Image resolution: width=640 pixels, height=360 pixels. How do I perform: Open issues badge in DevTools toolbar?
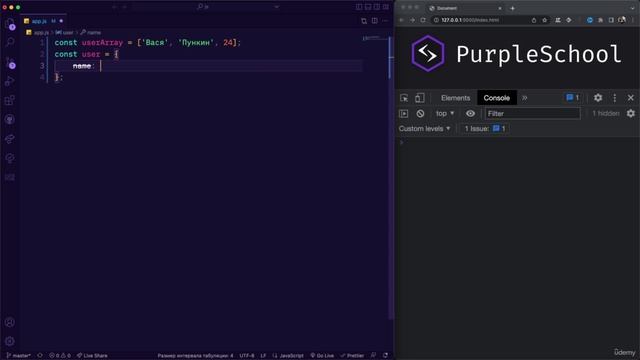coord(573,98)
